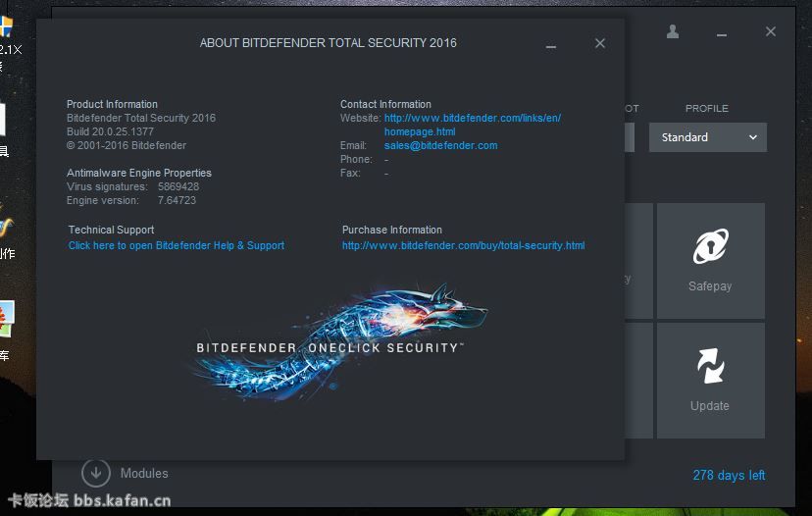Select the Build 20.0.25.1377 text
The image size is (812, 516).
(110, 131)
